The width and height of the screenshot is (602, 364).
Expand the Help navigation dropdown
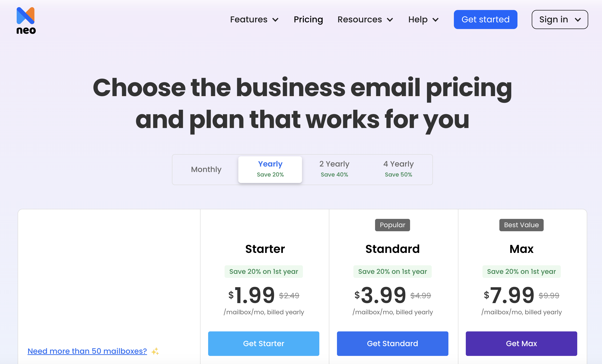[x=423, y=19]
